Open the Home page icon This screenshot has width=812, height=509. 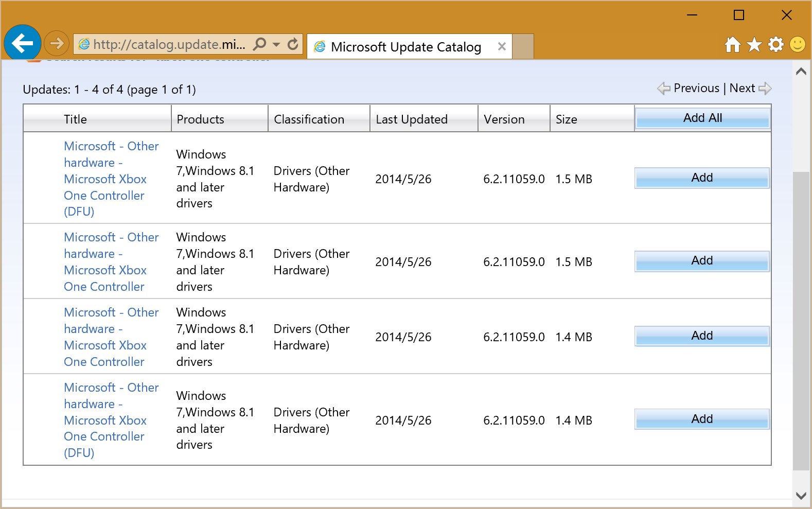(x=732, y=45)
